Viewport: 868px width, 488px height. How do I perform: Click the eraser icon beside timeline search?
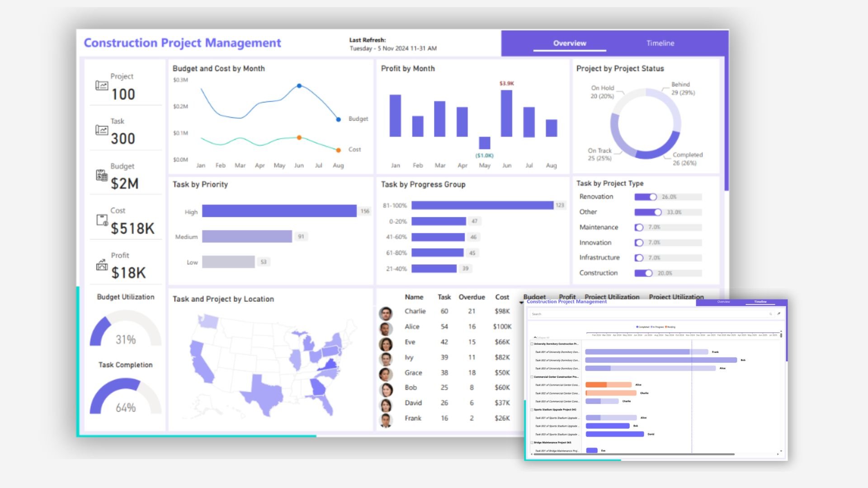click(x=779, y=314)
